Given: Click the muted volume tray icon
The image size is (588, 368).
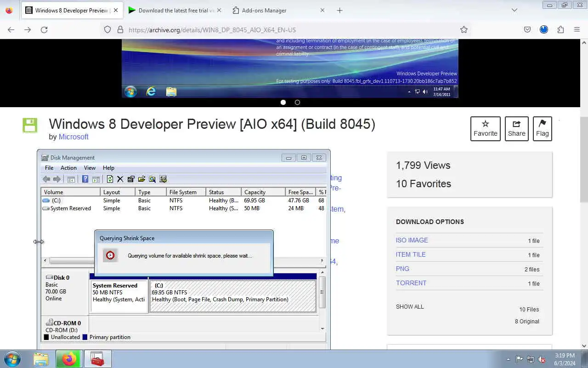Looking at the screenshot, I should click(542, 359).
